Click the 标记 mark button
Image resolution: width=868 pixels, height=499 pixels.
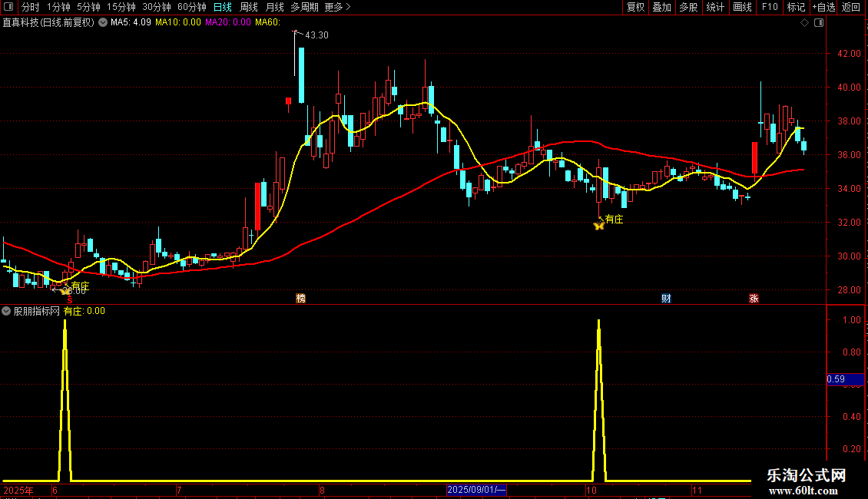coord(796,7)
